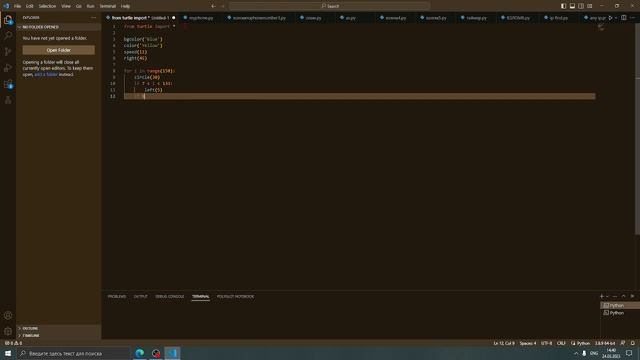Viewport: 640px width, 360px height.
Task: Switch to the Problems panel tab
Action: pos(117,297)
